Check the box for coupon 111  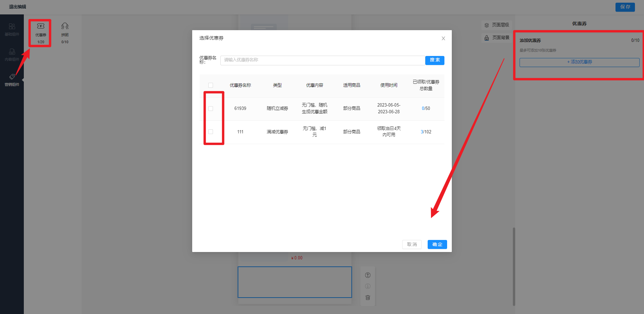coord(211,132)
